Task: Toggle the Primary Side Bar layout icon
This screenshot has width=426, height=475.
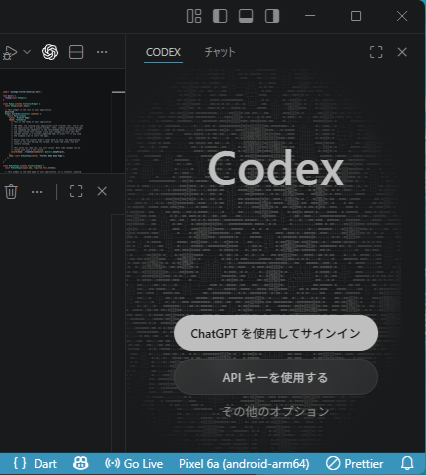Action: [x=220, y=16]
